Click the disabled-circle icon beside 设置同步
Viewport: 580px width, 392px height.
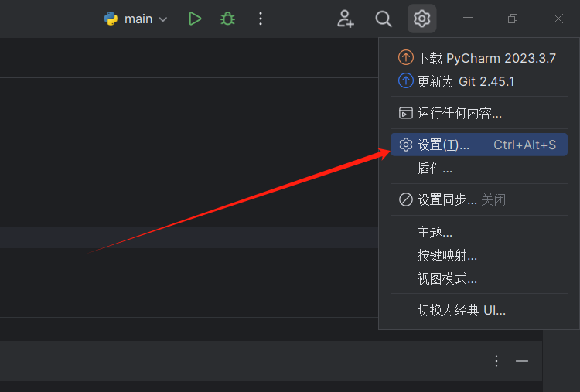[x=406, y=199]
